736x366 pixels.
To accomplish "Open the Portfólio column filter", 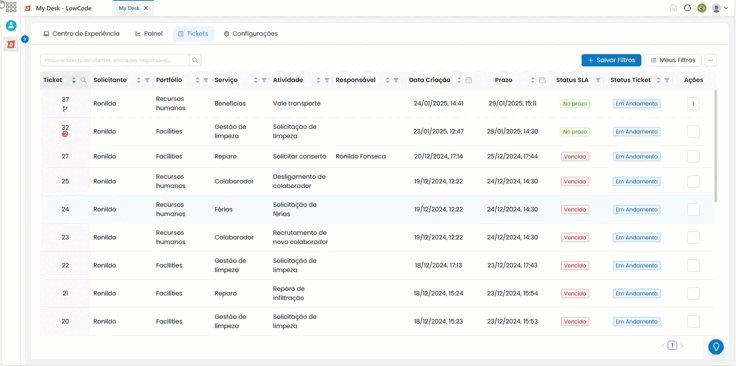I will click(206, 80).
